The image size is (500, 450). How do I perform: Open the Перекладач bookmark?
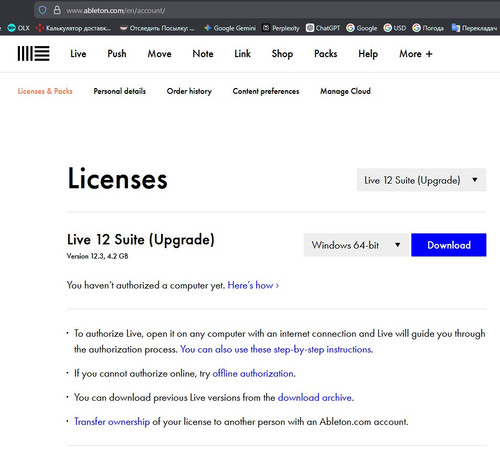[x=474, y=28]
